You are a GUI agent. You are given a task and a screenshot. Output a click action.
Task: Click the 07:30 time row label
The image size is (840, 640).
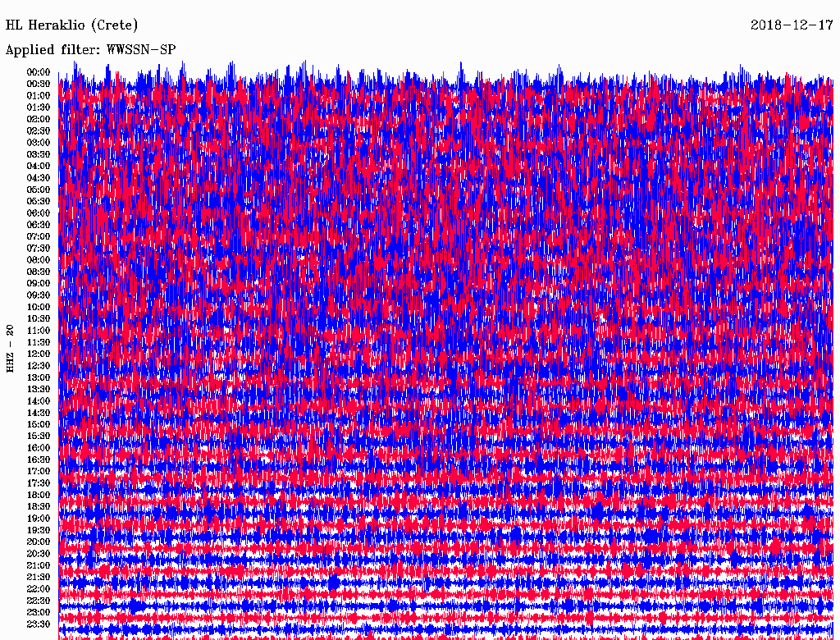coord(39,249)
